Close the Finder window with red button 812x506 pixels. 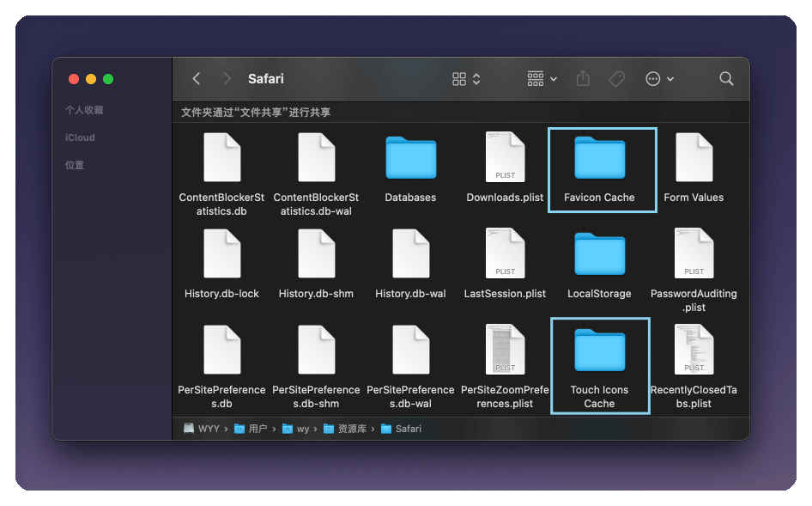point(74,79)
